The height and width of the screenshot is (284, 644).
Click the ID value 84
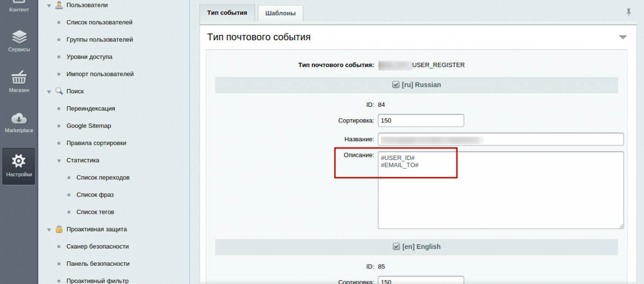tap(382, 105)
